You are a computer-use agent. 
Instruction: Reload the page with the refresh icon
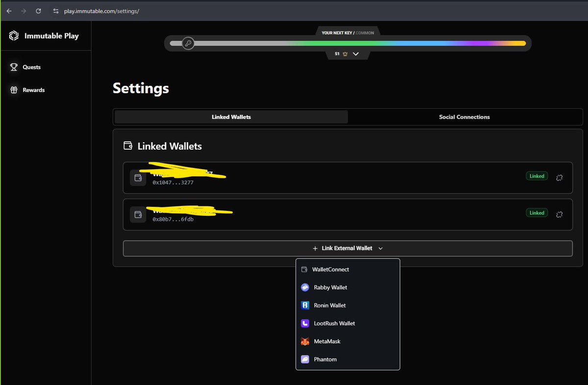pyautogui.click(x=38, y=11)
